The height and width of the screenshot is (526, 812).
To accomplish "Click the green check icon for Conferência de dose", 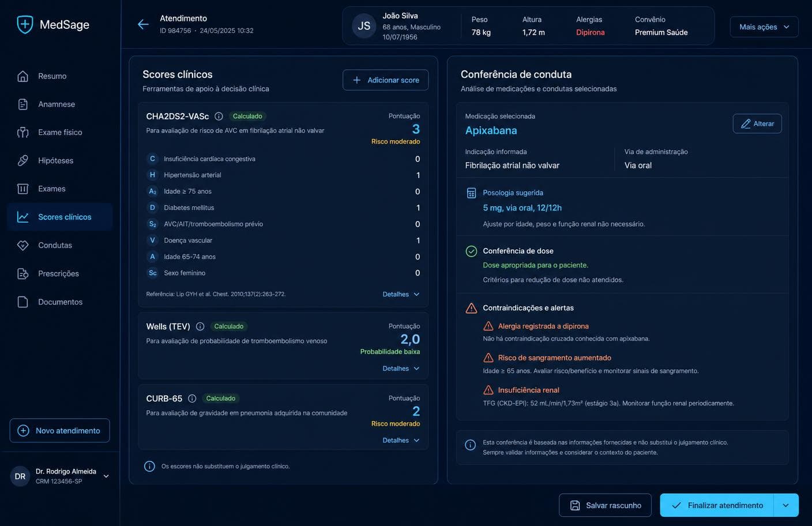I will 471,251.
